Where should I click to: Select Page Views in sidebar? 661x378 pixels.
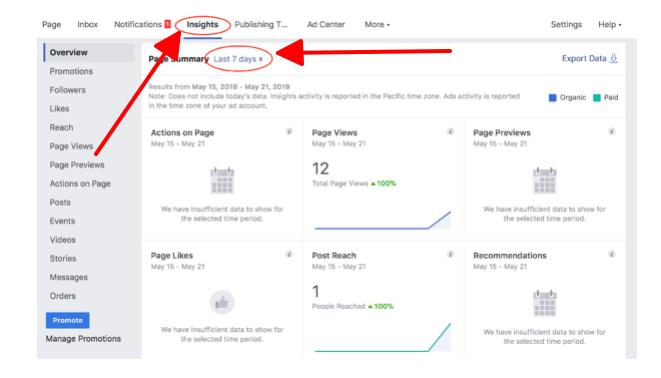(71, 146)
